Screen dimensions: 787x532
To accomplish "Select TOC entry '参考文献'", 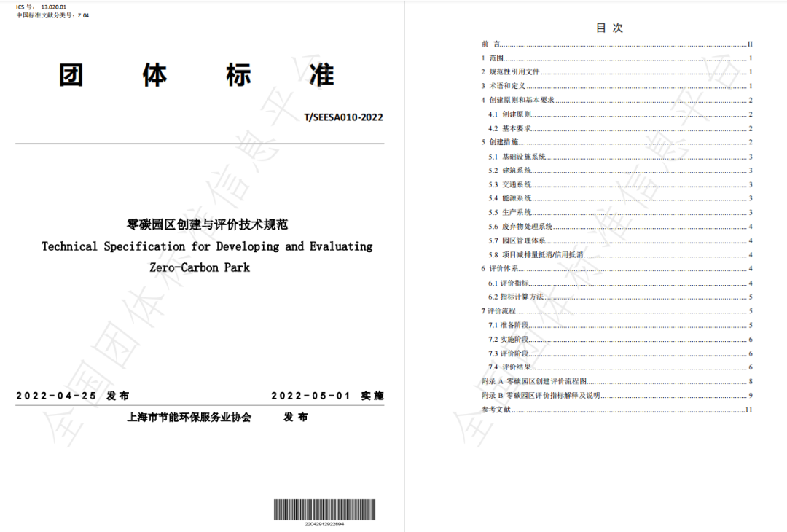I will (x=617, y=410).
